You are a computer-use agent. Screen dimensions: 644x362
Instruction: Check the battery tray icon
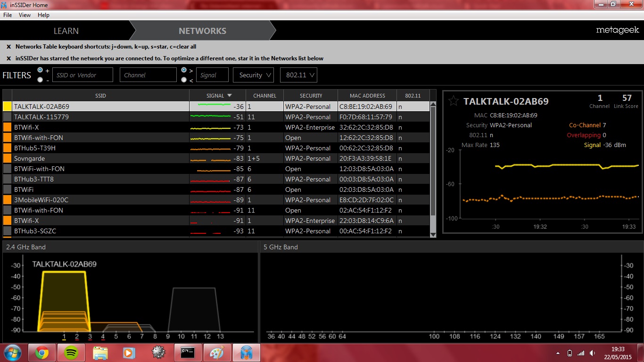(570, 353)
